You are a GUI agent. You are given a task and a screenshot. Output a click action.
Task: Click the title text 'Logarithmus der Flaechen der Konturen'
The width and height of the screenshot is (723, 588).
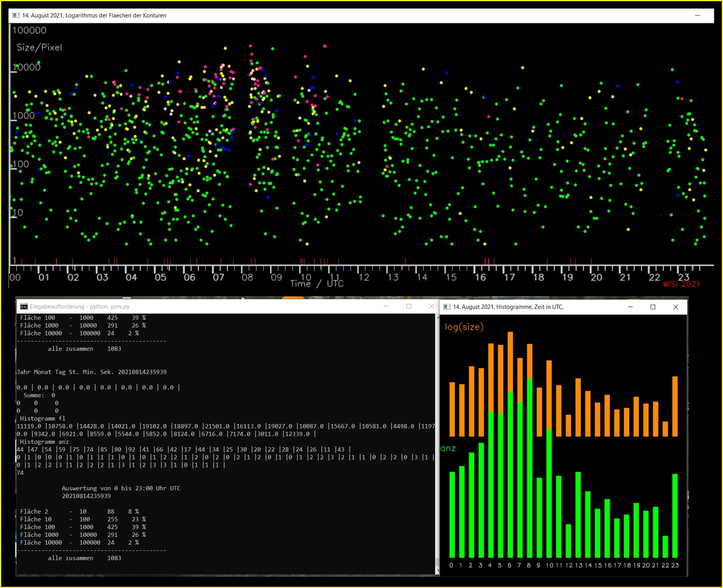(116, 16)
